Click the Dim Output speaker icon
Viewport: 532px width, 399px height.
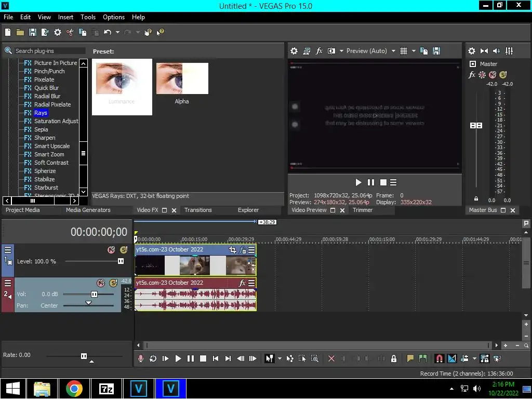[x=496, y=51]
